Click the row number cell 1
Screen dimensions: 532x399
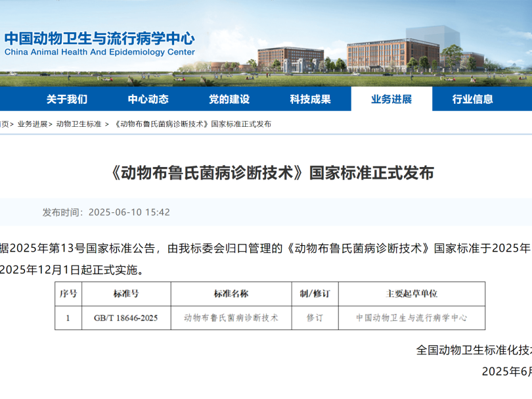pos(68,318)
